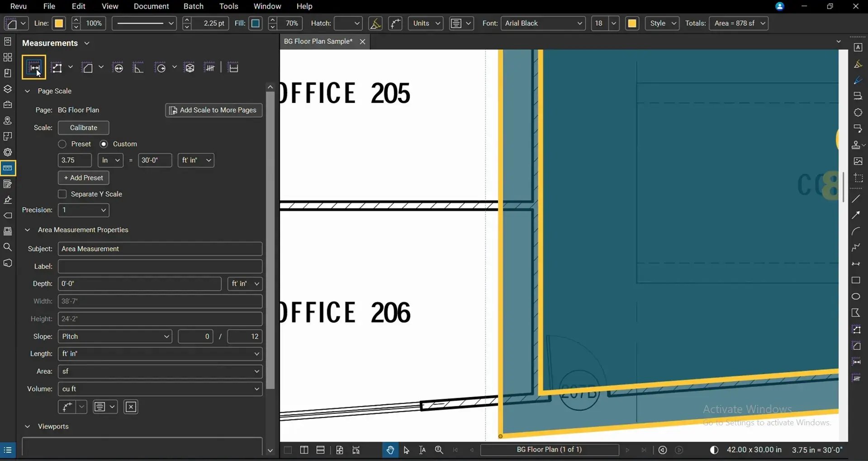Select the Dynamic Fill tool icon

(233, 68)
